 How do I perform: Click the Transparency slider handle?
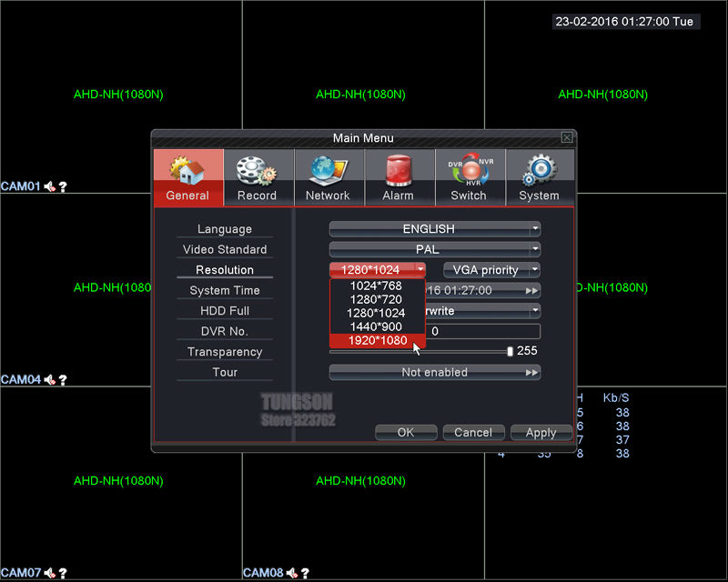[x=510, y=351]
